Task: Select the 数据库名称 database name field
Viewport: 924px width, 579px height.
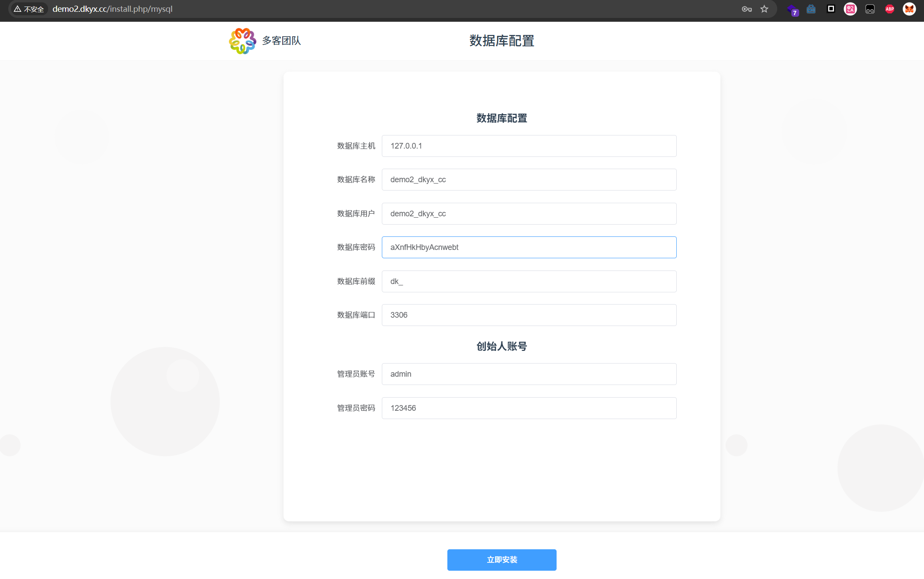Action: (529, 180)
